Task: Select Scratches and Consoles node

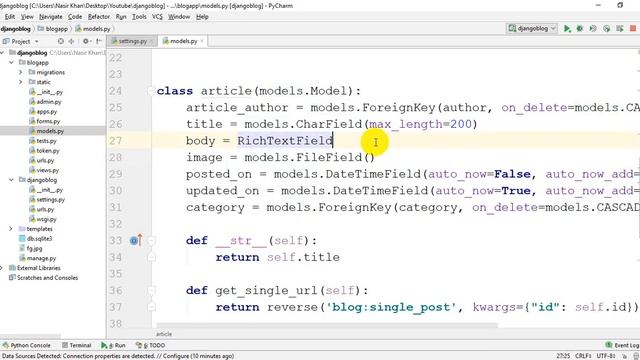Action: [43, 278]
